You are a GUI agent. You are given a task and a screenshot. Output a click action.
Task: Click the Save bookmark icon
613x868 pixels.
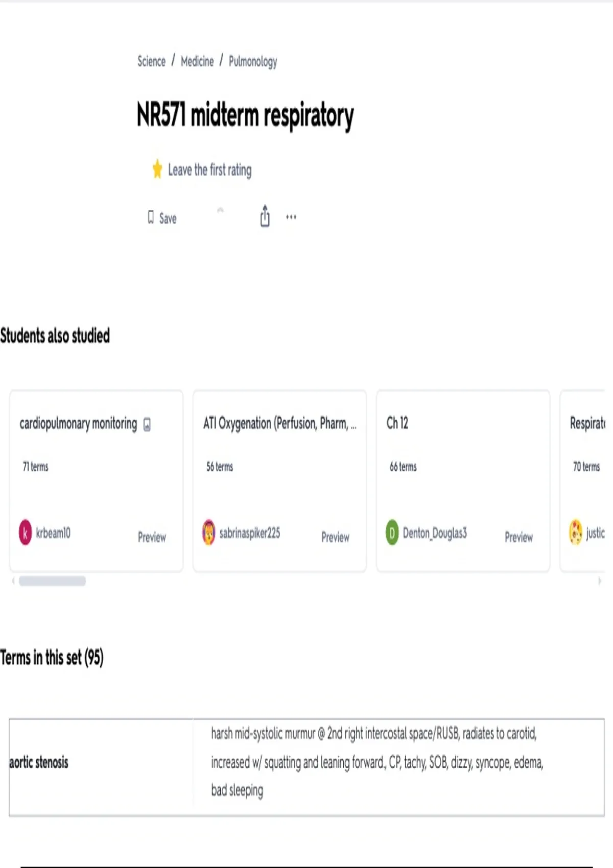click(x=151, y=218)
